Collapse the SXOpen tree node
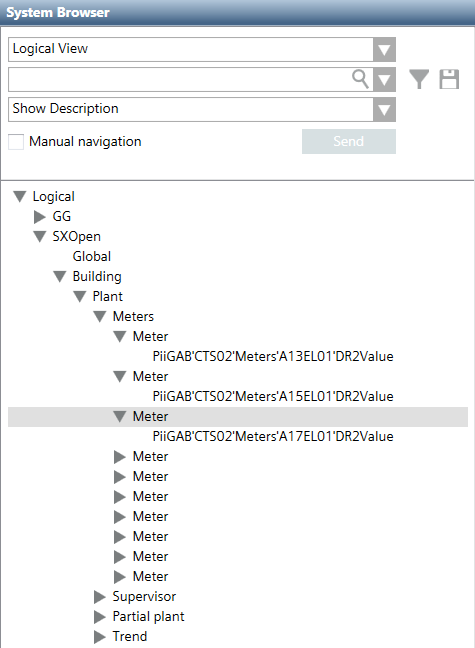 pos(39,236)
